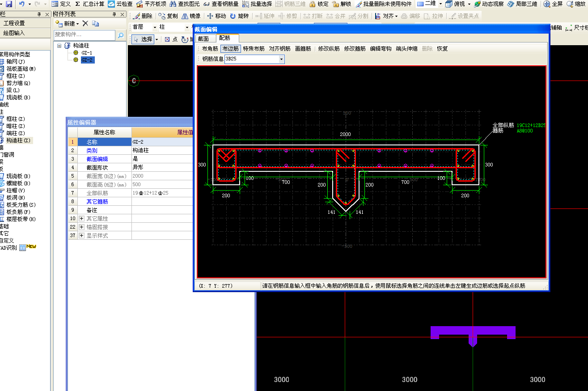
Task: Click the 截面编辑 property link
Action: point(97,159)
